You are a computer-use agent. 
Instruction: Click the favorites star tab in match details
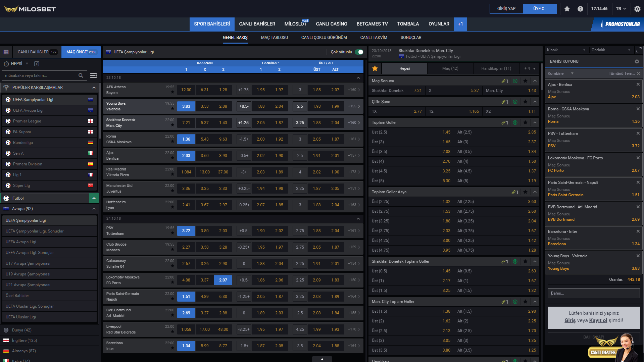(375, 68)
